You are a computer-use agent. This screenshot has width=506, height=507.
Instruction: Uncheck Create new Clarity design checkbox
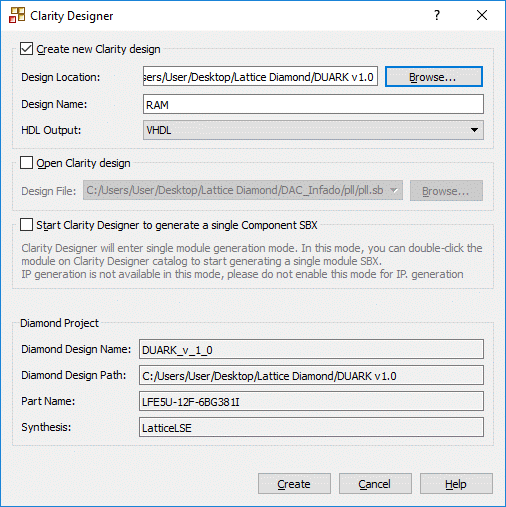[26, 49]
